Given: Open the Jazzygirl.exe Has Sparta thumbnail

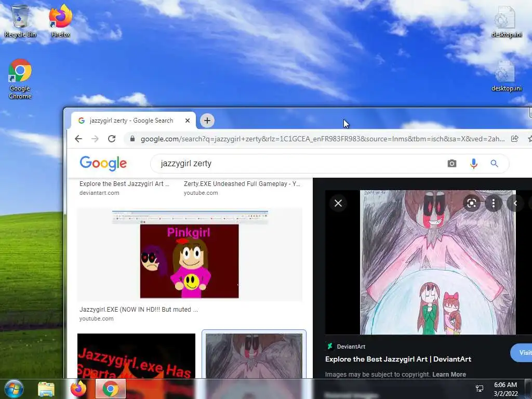Looking at the screenshot, I should (136, 355).
